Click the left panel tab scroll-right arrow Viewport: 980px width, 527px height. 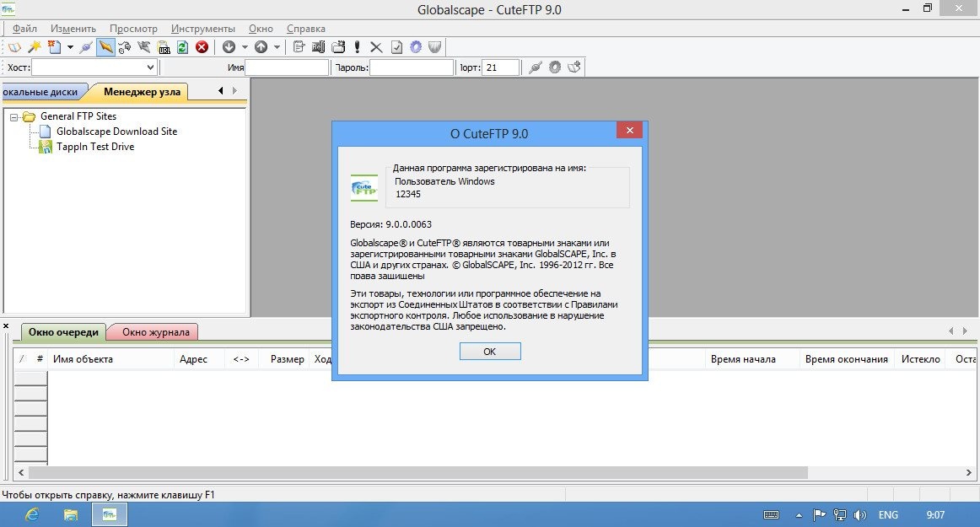click(234, 91)
